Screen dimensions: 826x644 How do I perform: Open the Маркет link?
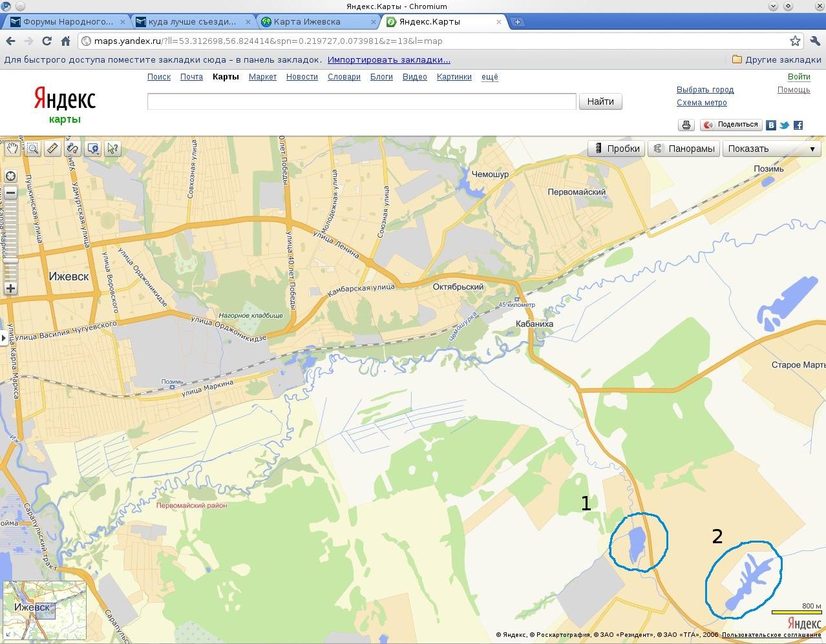click(x=262, y=77)
